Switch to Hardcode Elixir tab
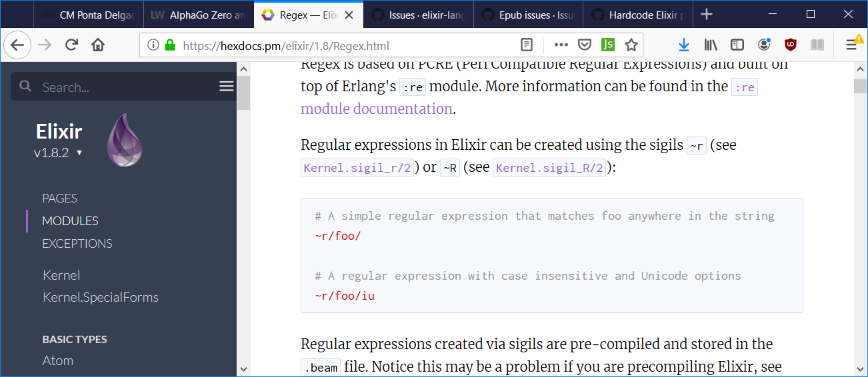868x377 pixels. point(638,15)
